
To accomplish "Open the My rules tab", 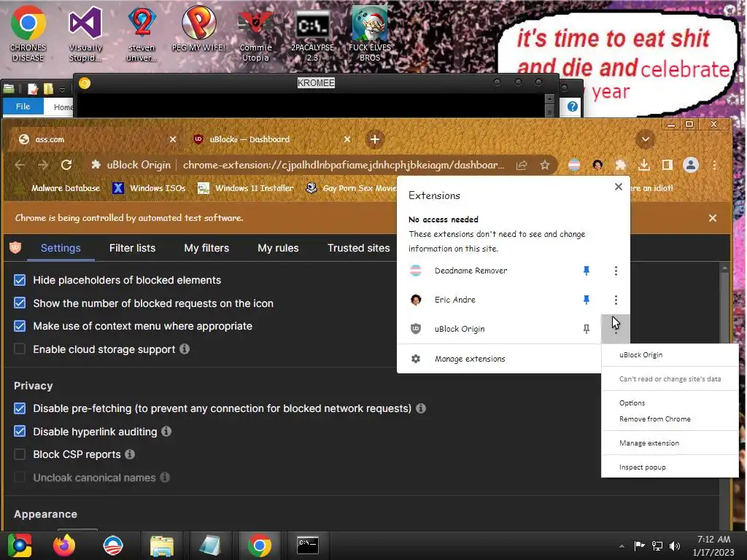I will point(278,248).
